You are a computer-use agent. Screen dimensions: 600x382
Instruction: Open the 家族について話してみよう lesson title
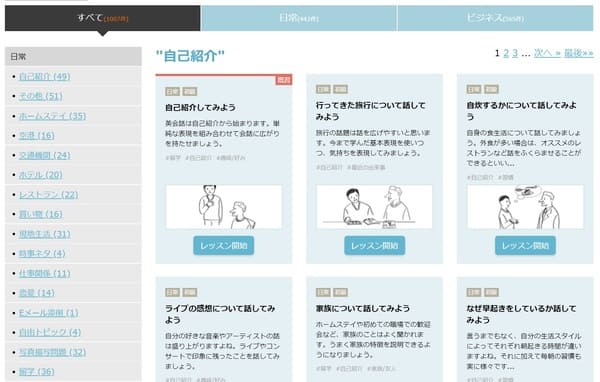point(363,309)
